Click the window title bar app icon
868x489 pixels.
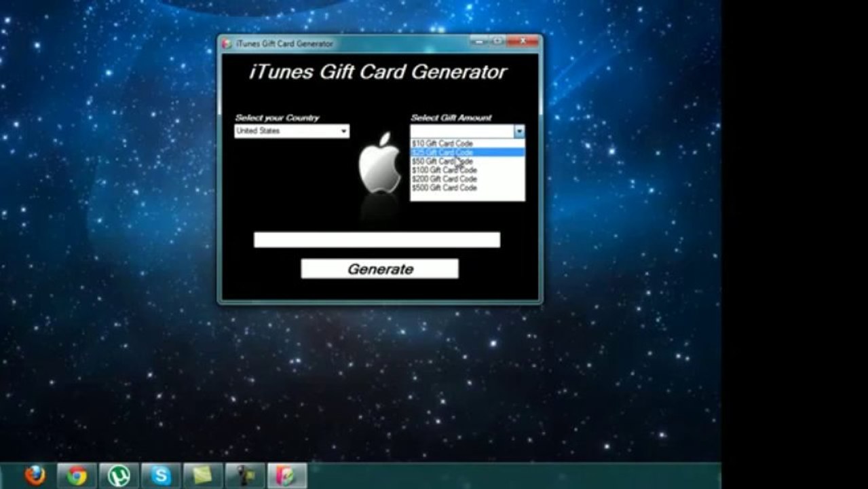(227, 43)
